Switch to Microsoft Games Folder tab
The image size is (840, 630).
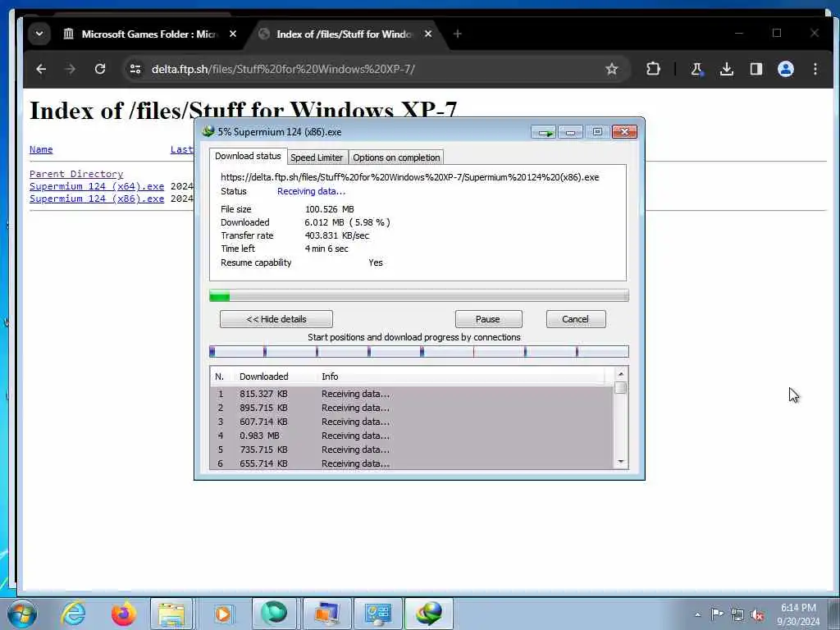tap(141, 34)
